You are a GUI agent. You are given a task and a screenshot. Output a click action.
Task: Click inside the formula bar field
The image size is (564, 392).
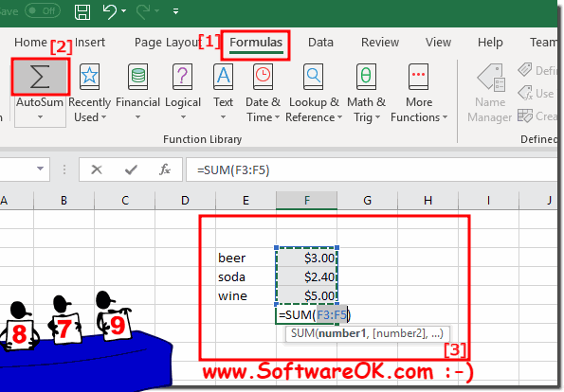click(x=372, y=169)
